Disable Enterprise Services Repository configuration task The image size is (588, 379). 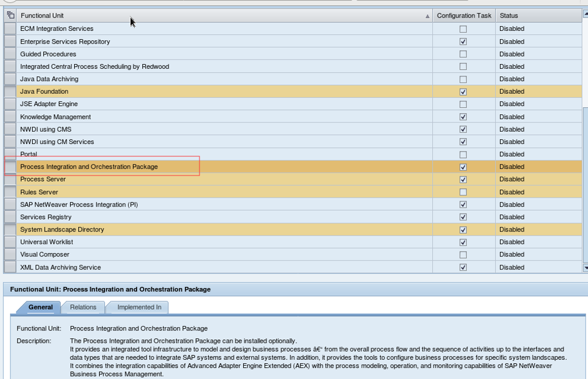point(464,41)
